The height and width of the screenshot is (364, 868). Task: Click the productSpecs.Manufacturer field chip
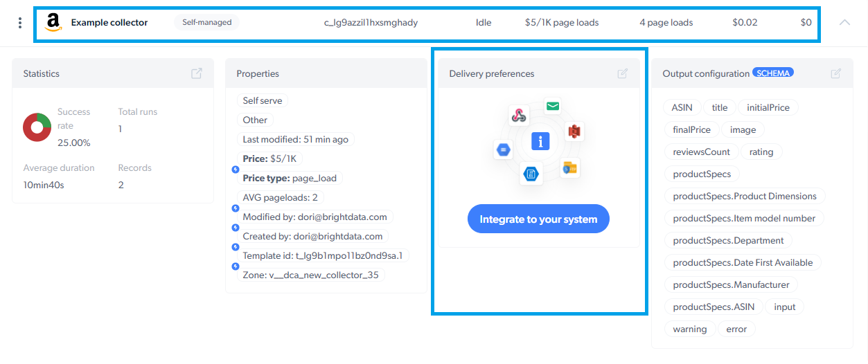(x=731, y=284)
